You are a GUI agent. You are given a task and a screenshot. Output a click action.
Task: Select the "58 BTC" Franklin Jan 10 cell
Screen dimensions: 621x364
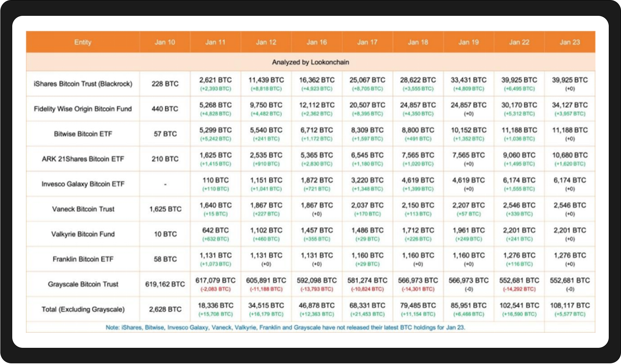point(165,259)
